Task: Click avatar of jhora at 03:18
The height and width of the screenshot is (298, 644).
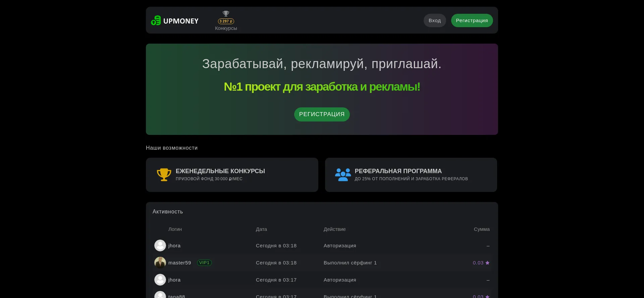Action: [x=160, y=246]
